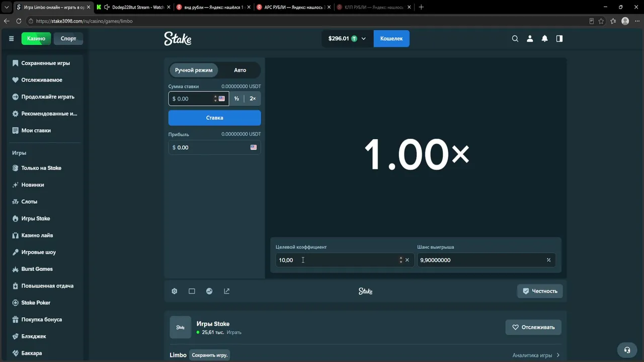Click the icon beside Только на Stake

pos(15,168)
